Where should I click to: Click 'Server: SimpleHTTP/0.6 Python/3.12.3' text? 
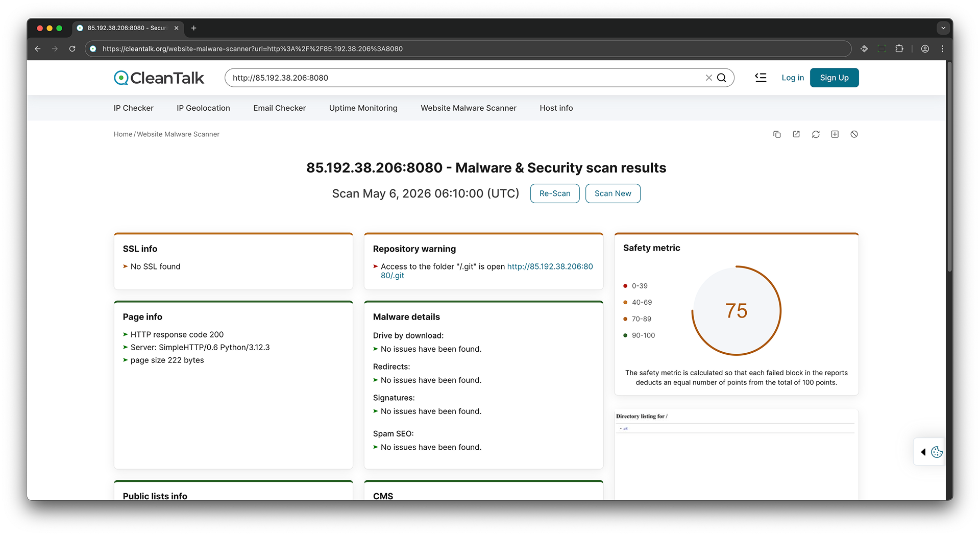point(200,347)
